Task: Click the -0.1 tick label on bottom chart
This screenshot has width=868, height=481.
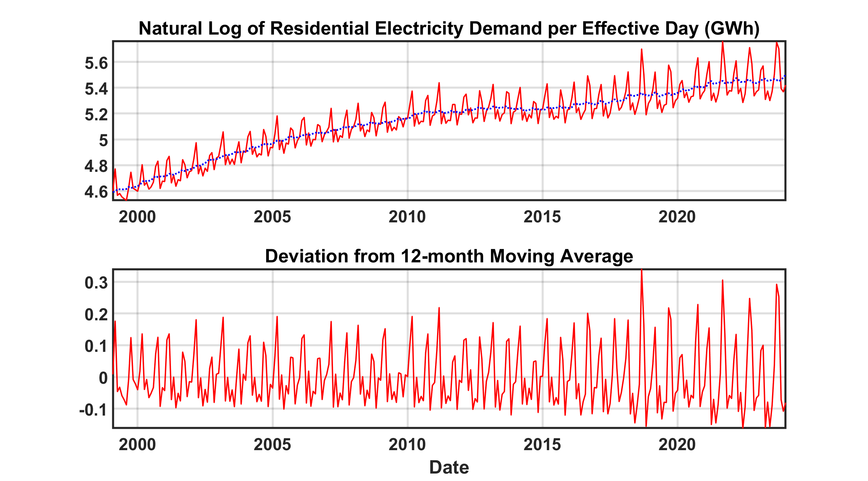Action: coord(94,410)
